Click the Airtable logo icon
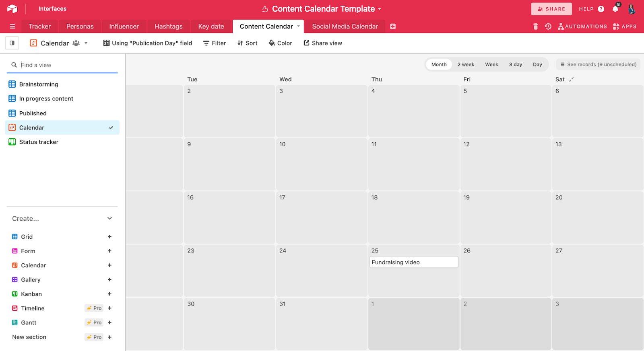The image size is (644, 351). click(x=12, y=9)
